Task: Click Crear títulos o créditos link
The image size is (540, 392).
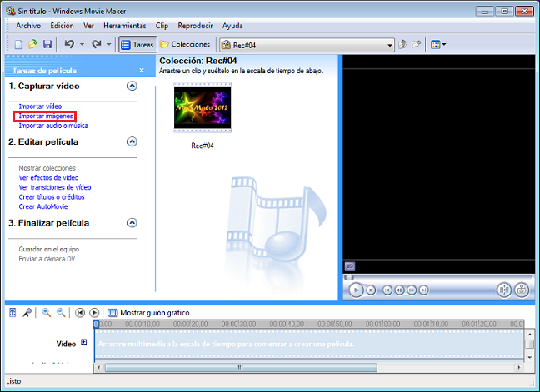Action: click(52, 197)
